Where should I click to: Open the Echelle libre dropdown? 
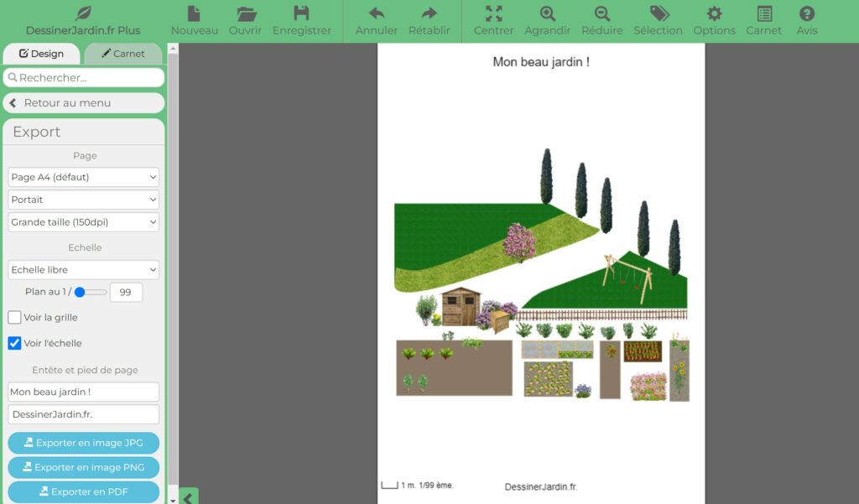[84, 269]
